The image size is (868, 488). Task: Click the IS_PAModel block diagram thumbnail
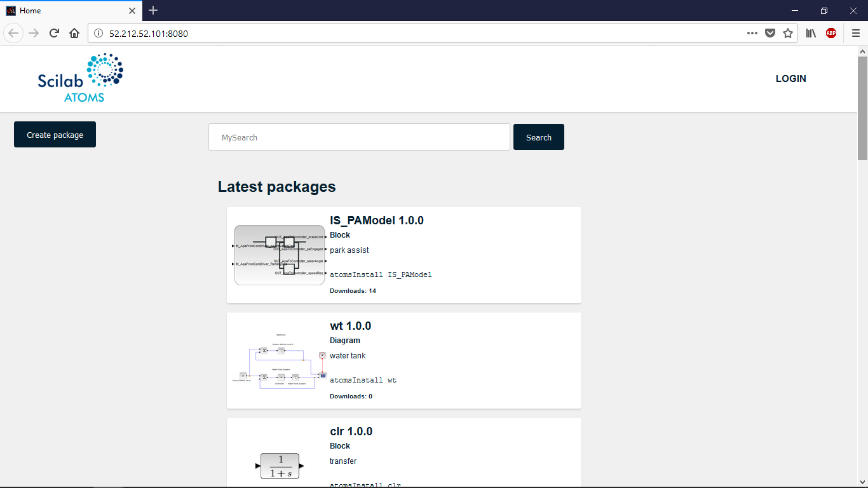tap(280, 255)
